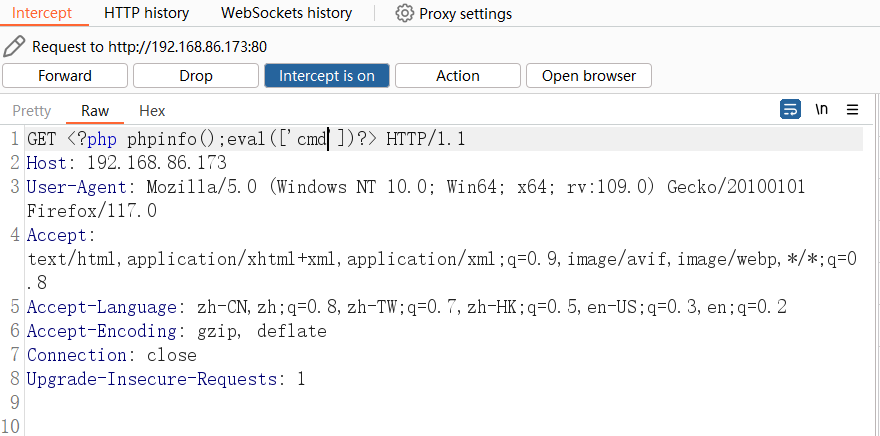Click the Accept-Language header line
The height and width of the screenshot is (436, 880).
coord(407,308)
